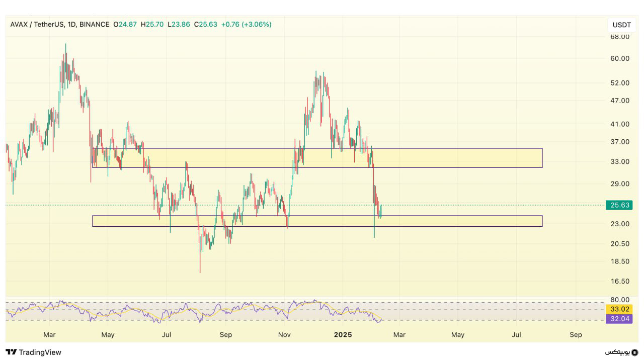Select the lower yellow support zone rectangle
This screenshot has height=362, width=644.
(317, 221)
